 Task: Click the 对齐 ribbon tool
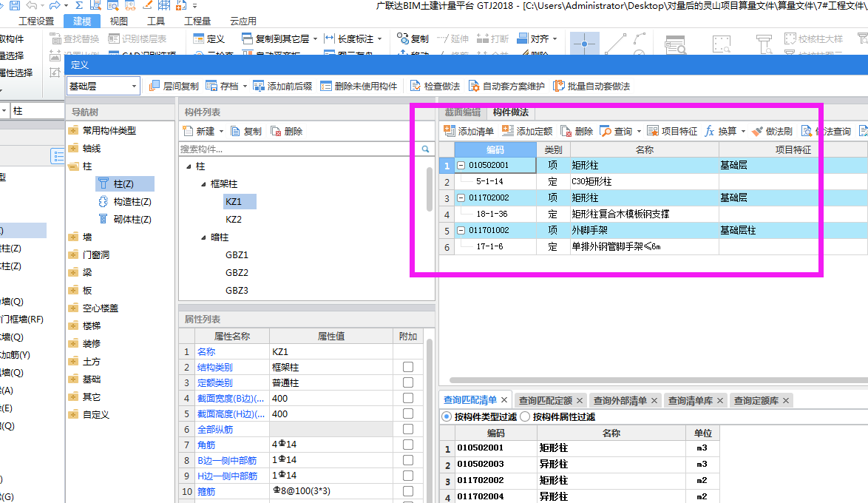(537, 38)
